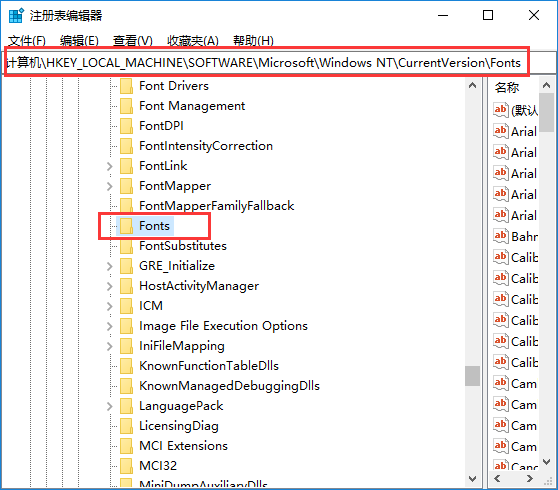Expand the GRE_Initialize key
The image size is (558, 490).
110,266
